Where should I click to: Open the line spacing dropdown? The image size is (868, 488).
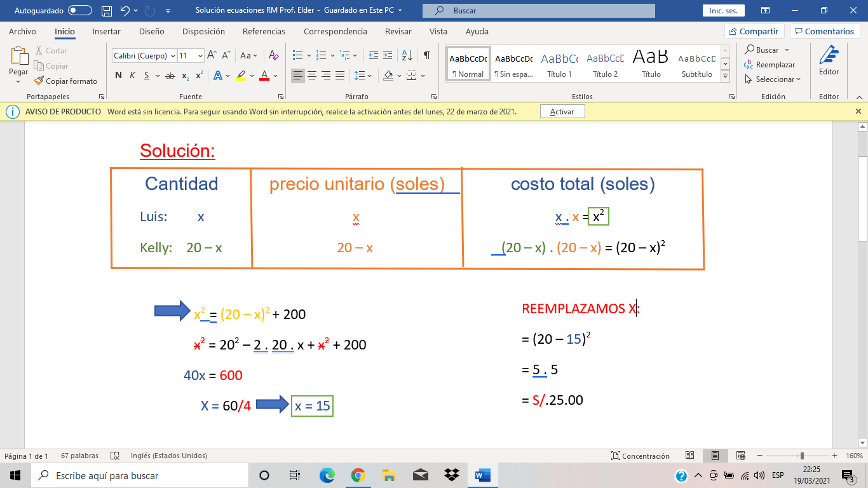click(363, 76)
